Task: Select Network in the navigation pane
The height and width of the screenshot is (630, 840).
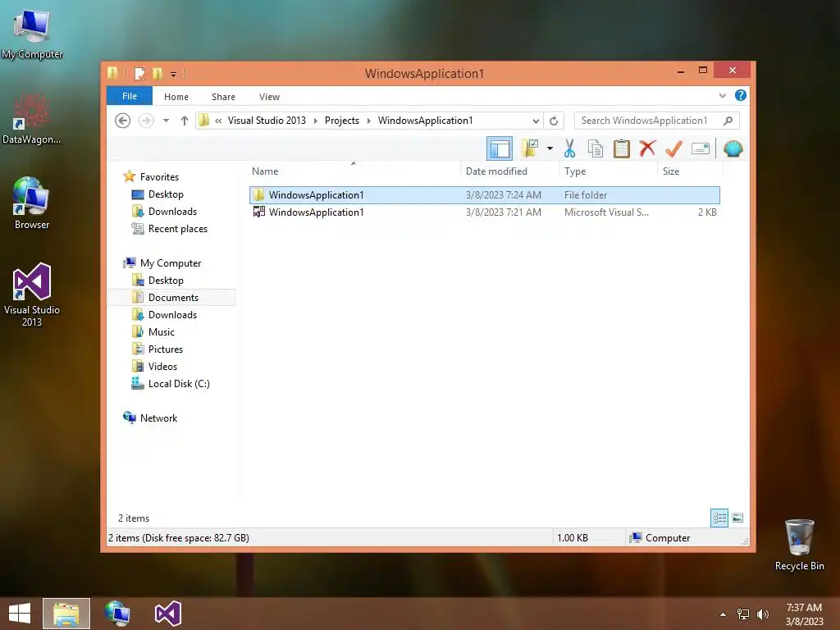Action: click(158, 418)
